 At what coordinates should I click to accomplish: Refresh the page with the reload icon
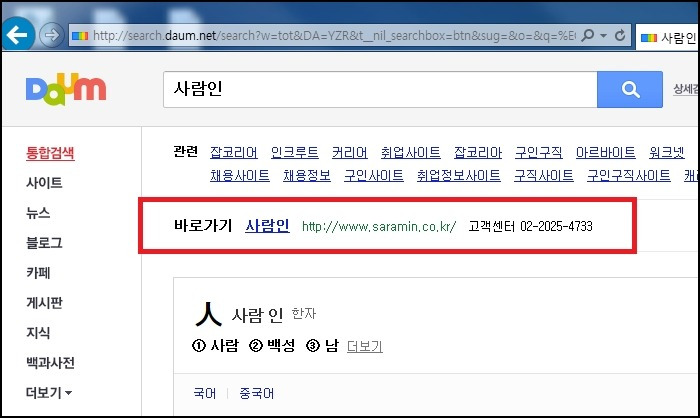[x=620, y=35]
